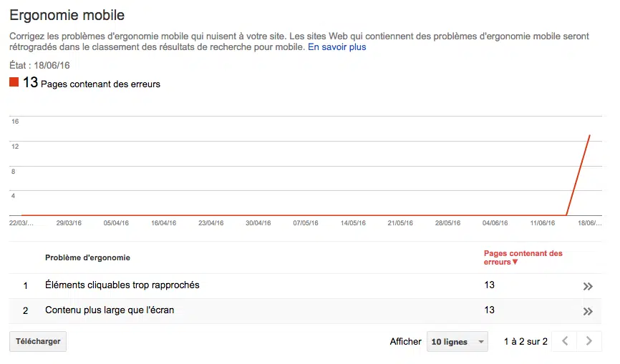Click the 11/06/16 date on chart axis
620x364 pixels.
point(543,223)
